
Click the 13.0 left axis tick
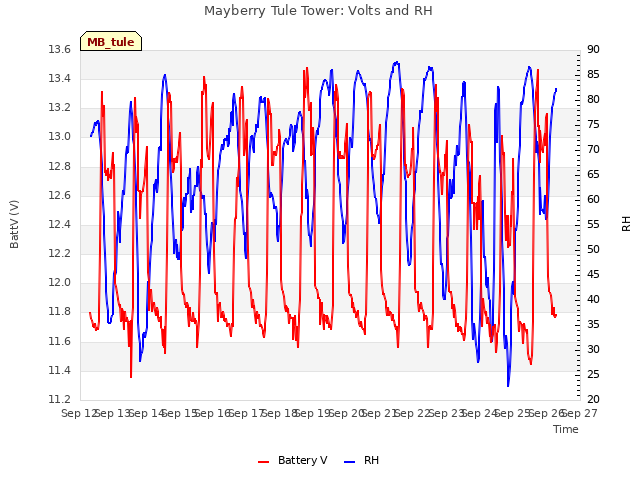(60, 137)
